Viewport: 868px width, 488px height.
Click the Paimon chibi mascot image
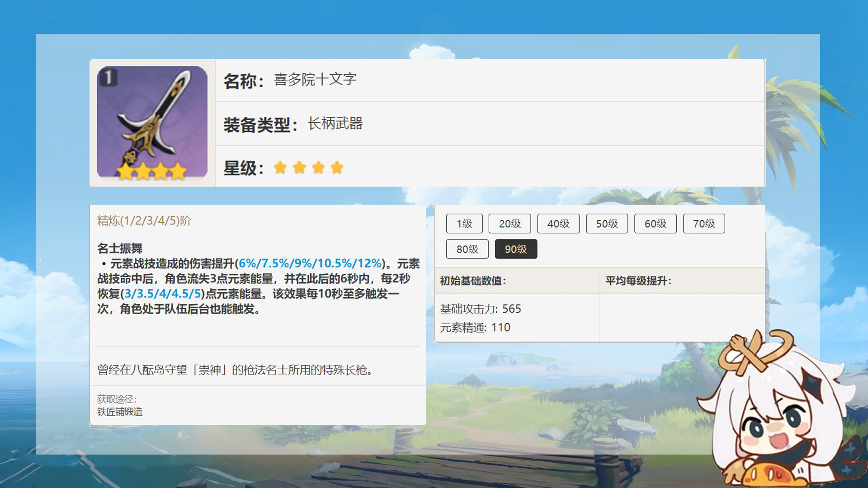782,409
